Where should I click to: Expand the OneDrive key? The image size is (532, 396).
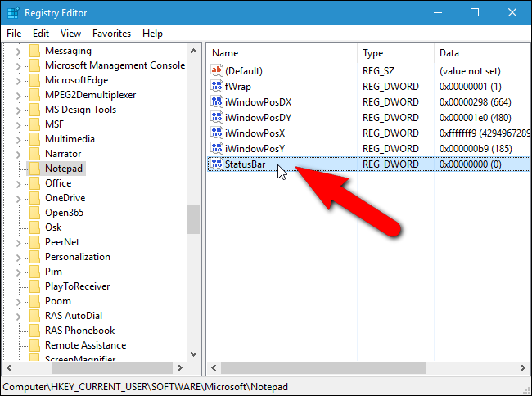click(18, 199)
